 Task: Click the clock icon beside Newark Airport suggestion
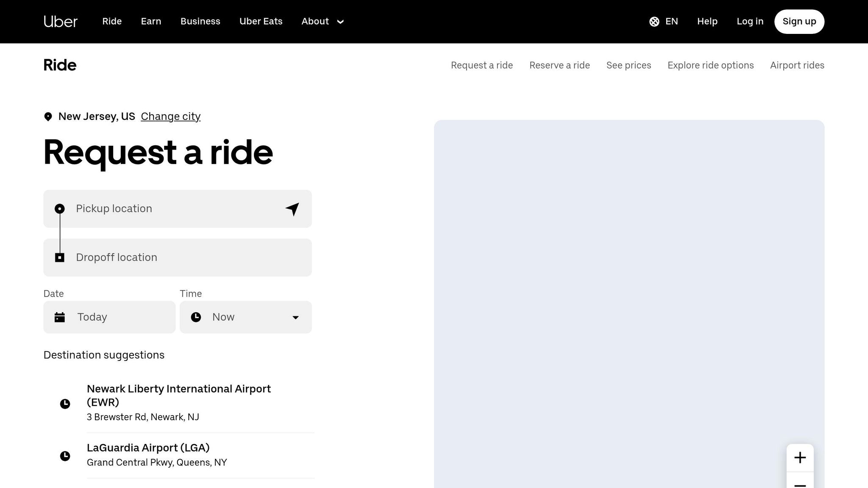65,403
